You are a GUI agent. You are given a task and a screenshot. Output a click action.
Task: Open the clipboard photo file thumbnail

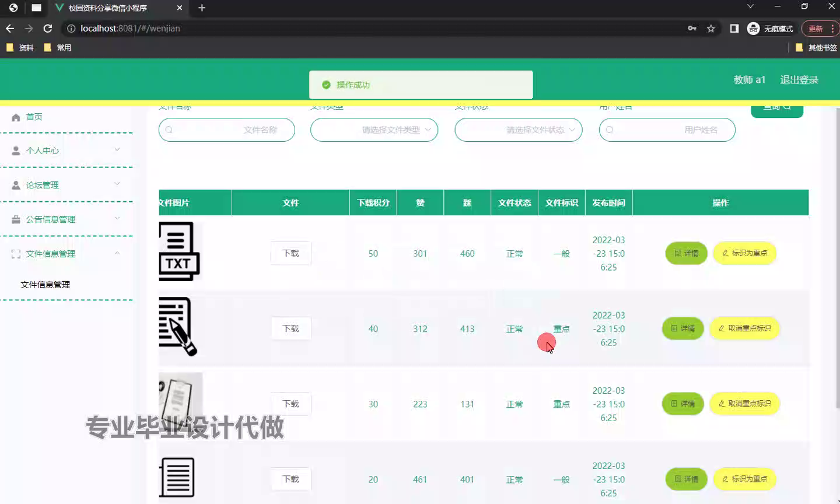tap(180, 402)
